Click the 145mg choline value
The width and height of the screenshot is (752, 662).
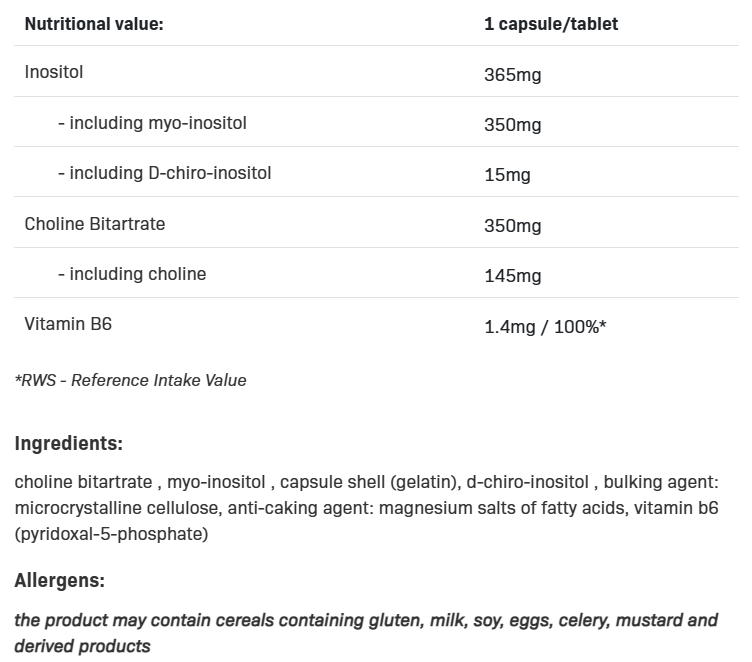click(512, 275)
